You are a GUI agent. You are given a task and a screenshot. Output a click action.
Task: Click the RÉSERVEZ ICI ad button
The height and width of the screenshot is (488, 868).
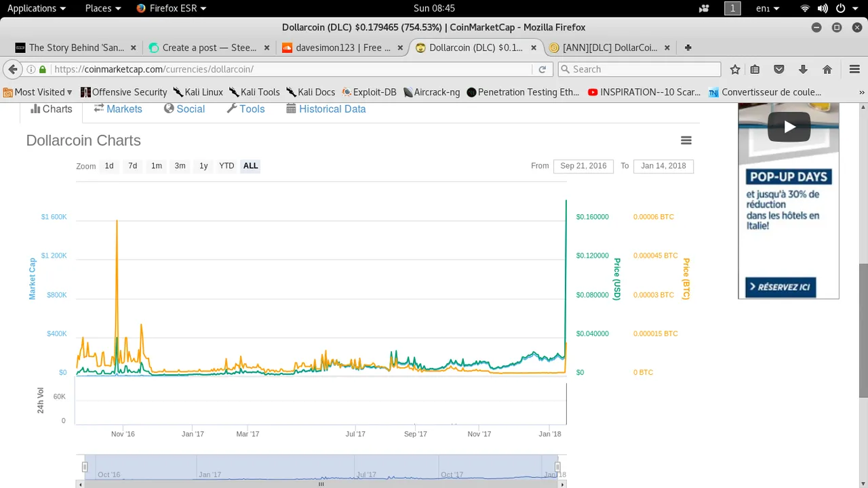781,287
